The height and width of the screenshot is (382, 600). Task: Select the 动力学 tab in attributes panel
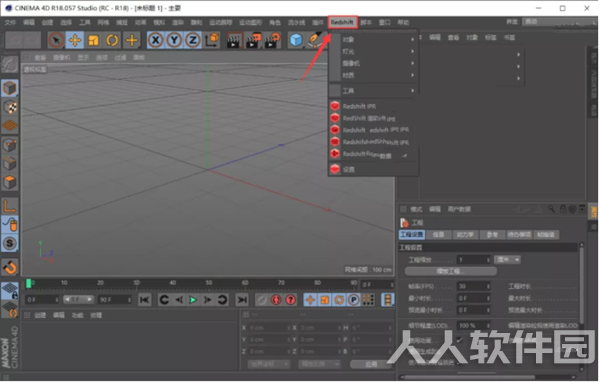pyautogui.click(x=465, y=235)
